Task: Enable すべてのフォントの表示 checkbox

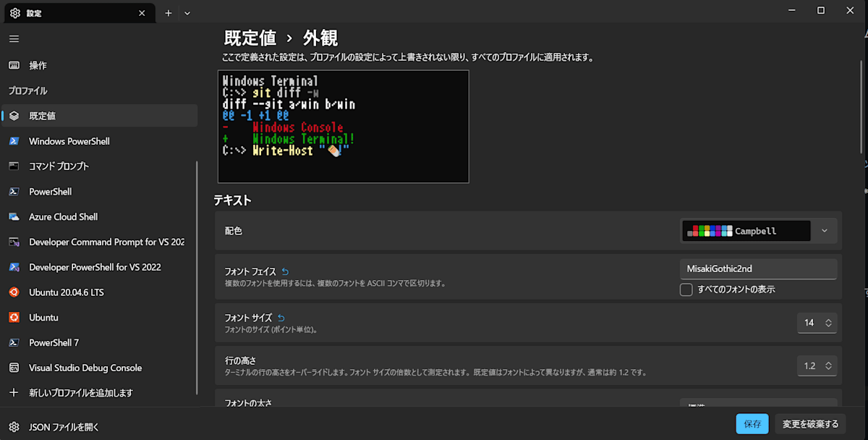Action: coord(686,289)
